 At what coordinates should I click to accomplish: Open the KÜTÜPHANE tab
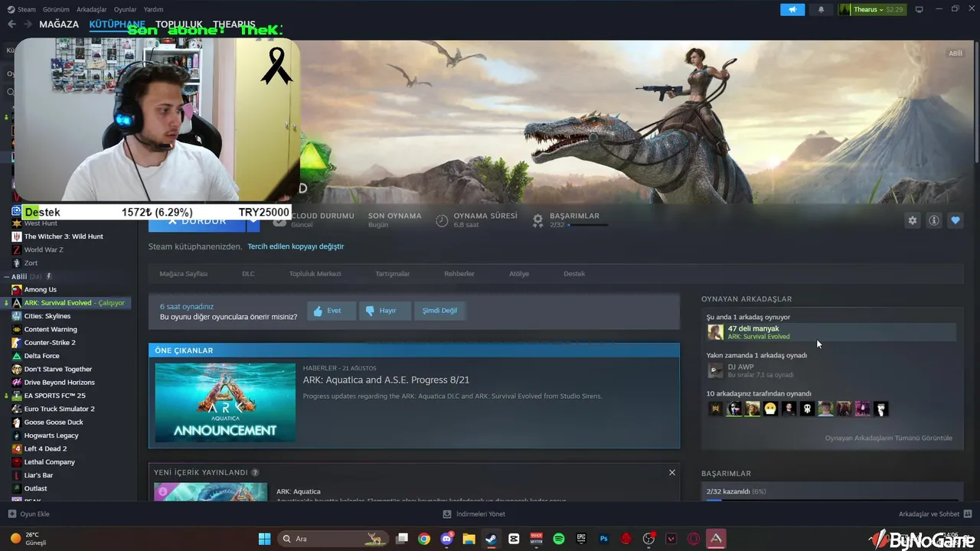coord(118,24)
